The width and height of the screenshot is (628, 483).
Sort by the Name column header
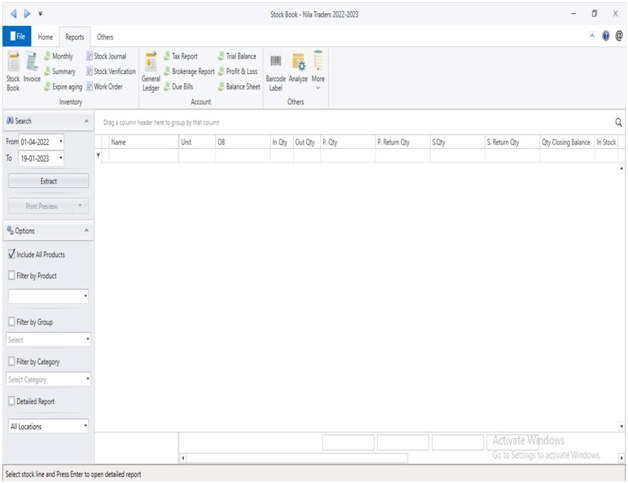(143, 142)
